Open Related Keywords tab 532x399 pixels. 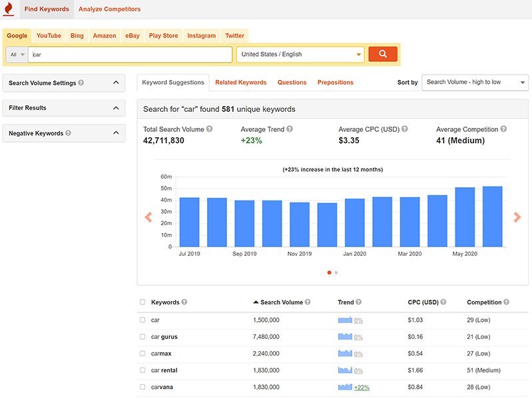(x=241, y=83)
